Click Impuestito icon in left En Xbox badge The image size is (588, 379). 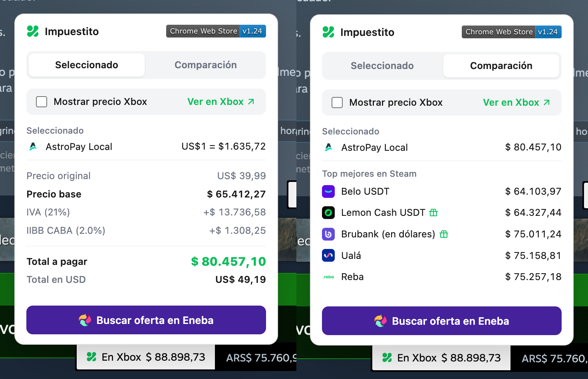point(91,357)
